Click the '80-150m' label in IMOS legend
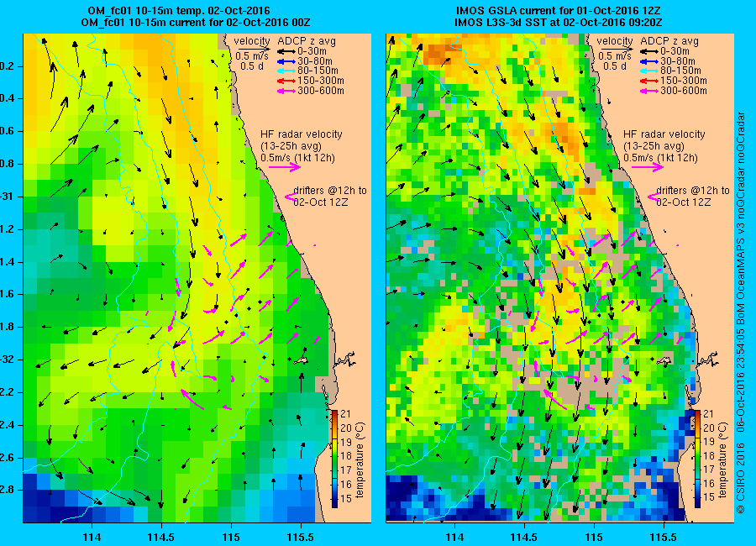The height and width of the screenshot is (546, 756). (x=680, y=71)
